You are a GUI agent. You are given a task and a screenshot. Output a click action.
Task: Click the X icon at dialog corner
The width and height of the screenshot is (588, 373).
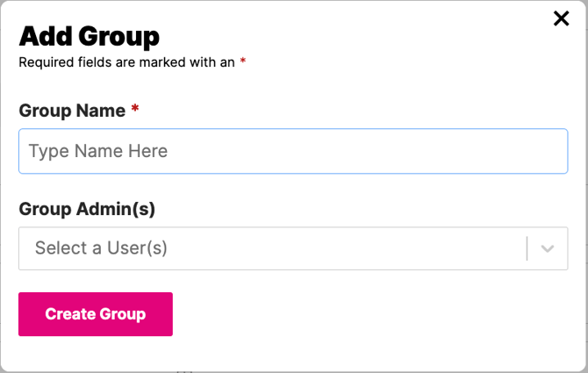tap(561, 18)
